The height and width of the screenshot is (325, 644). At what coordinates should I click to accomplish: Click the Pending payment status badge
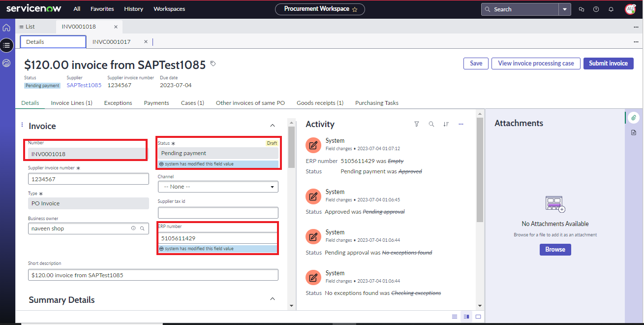[42, 86]
